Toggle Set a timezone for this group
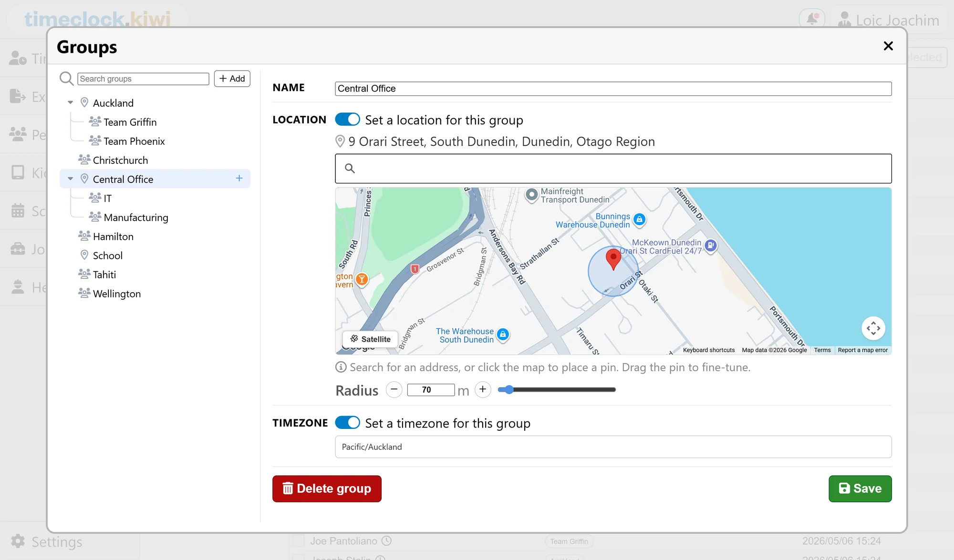This screenshot has height=560, width=954. coord(347,422)
